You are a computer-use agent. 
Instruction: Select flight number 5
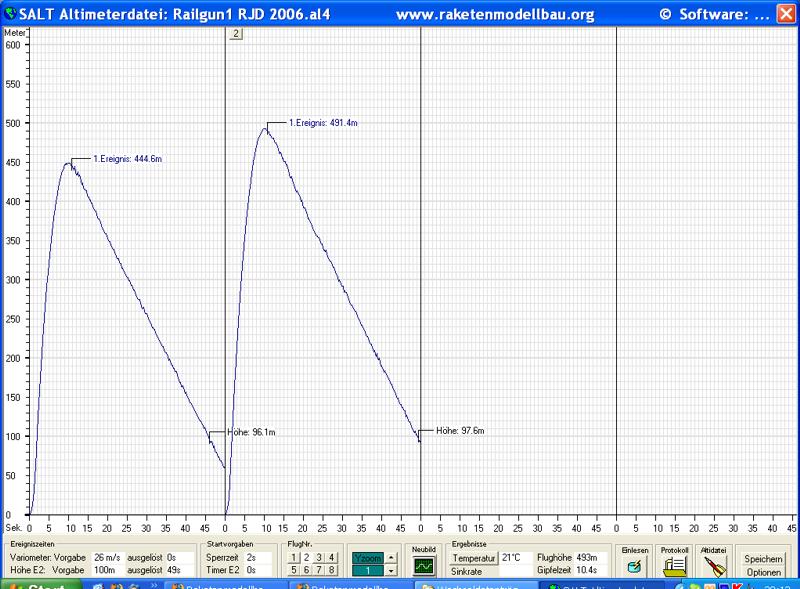pos(294,570)
